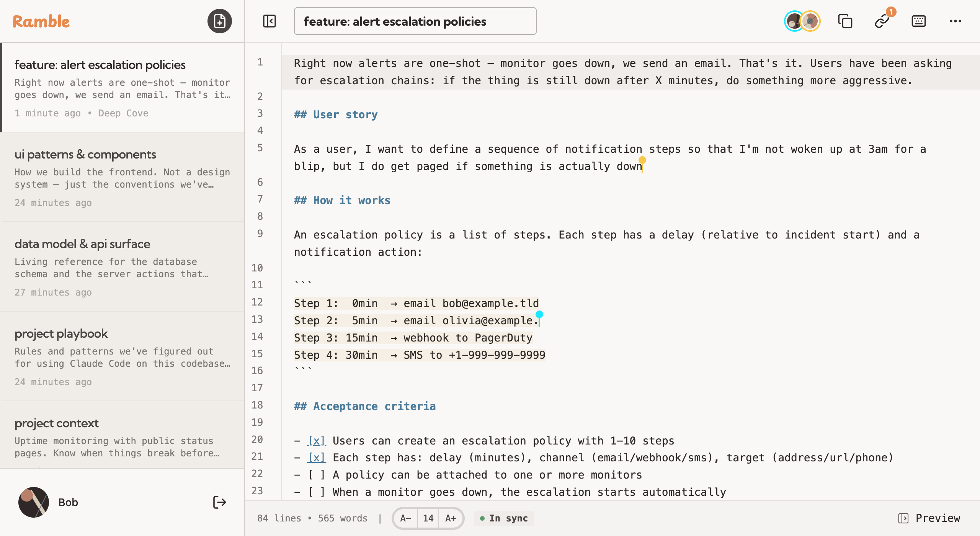Collapse the notes sidebar
980x536 pixels.
coord(269,21)
